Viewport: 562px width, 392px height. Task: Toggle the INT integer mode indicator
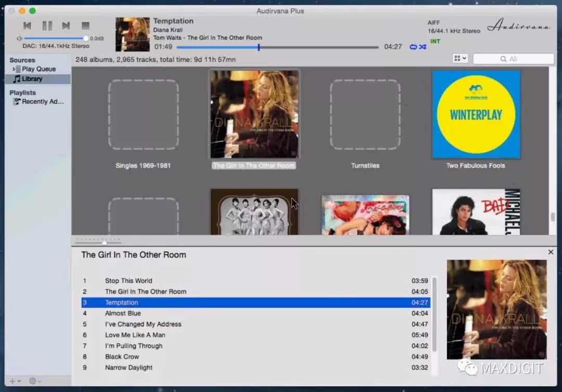pos(435,41)
